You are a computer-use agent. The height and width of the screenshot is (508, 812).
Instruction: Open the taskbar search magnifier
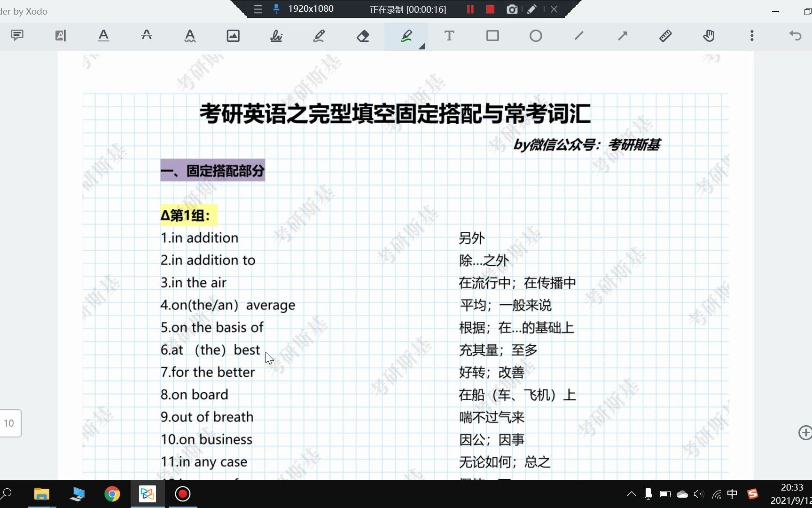(x=7, y=494)
